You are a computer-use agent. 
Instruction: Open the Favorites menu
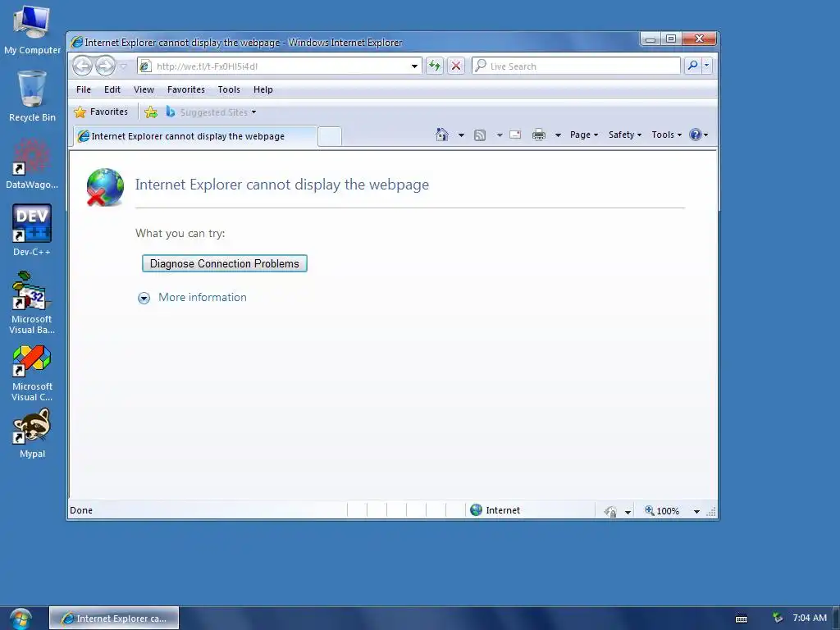pyautogui.click(x=186, y=89)
